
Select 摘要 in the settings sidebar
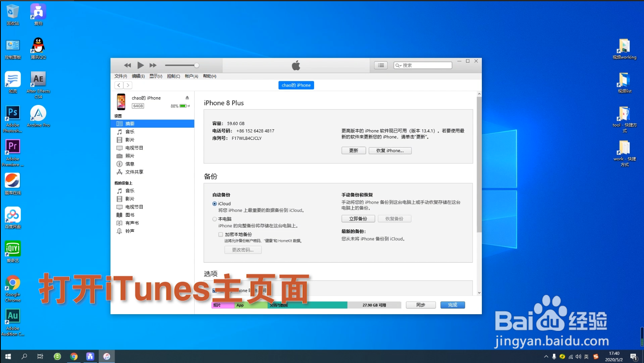pos(152,124)
